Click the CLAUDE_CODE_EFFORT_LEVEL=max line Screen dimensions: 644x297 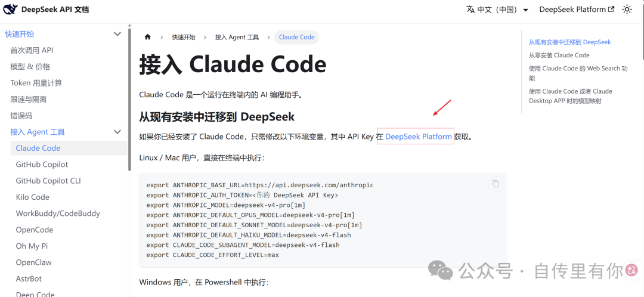(x=212, y=255)
